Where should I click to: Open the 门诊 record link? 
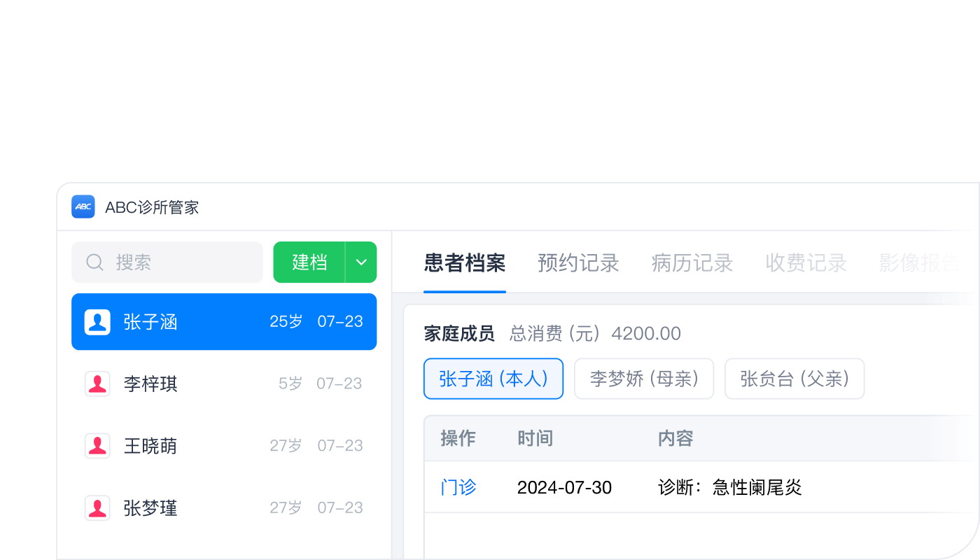click(458, 487)
